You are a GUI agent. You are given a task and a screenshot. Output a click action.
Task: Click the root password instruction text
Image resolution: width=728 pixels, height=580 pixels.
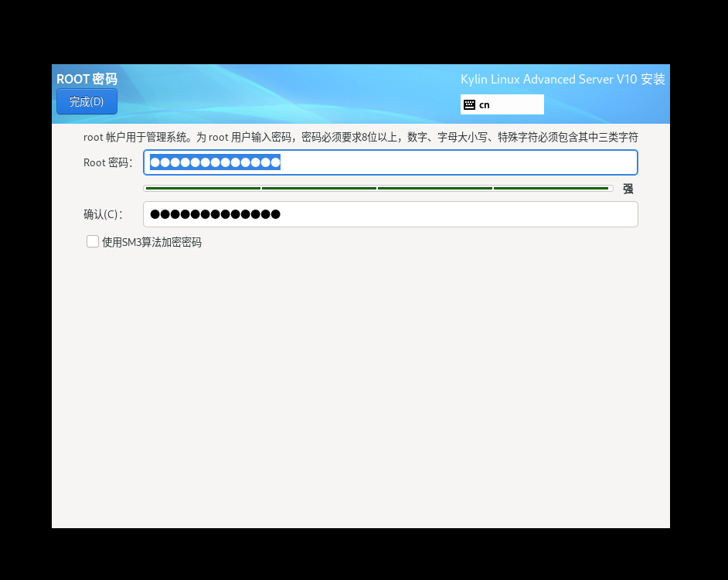[x=360, y=137]
